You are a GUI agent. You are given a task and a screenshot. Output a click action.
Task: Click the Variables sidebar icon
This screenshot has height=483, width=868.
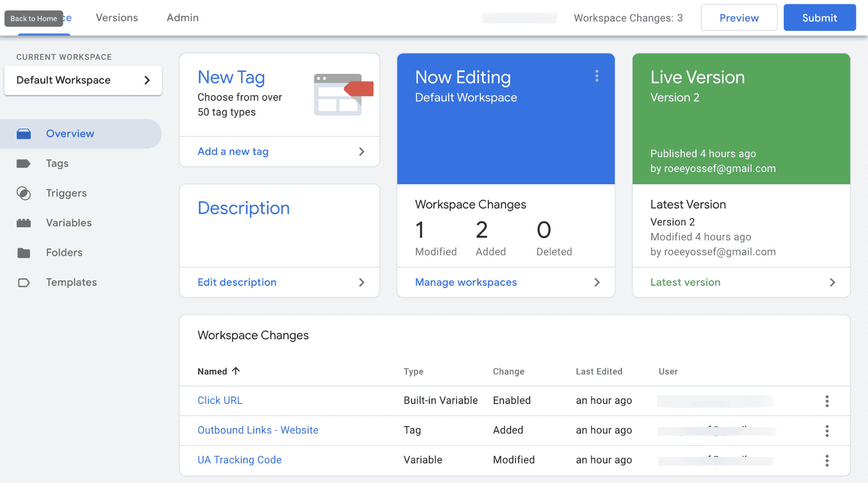point(23,223)
